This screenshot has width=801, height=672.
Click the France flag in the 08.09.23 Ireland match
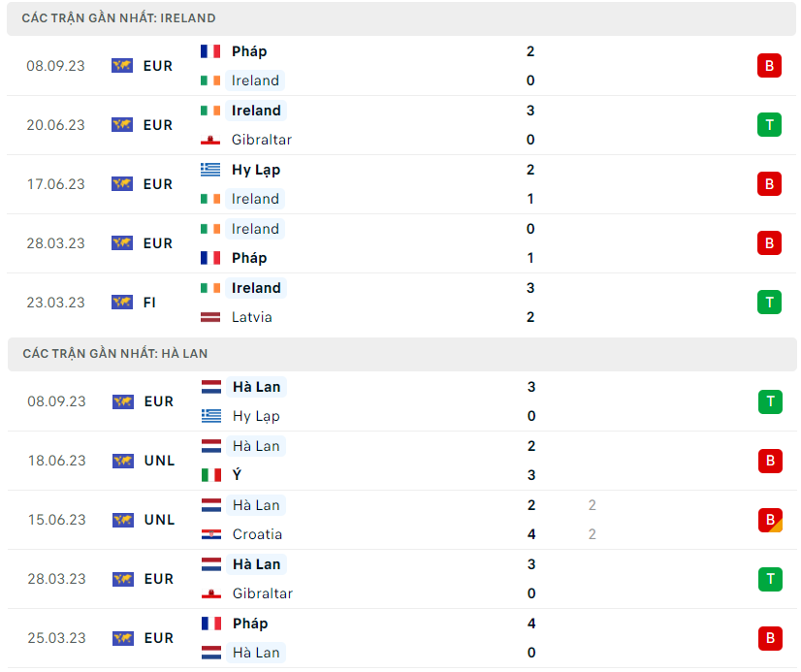[210, 51]
